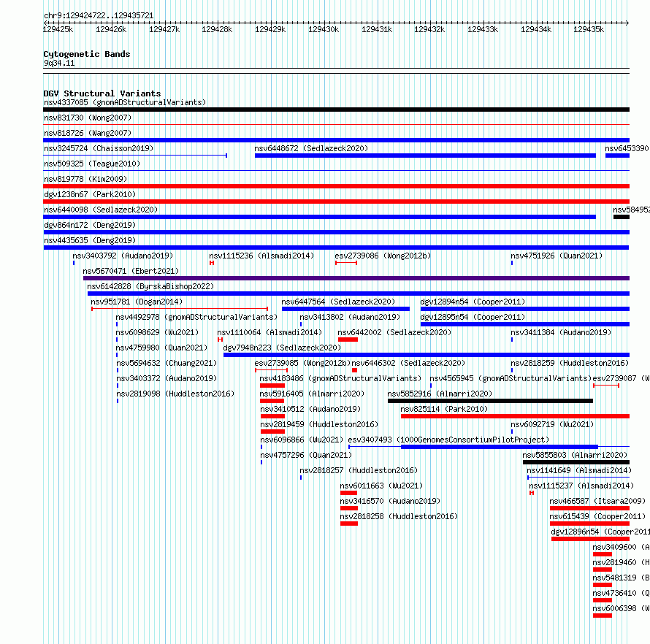Open nsv4751926 (Quan2021) variant

[557, 256]
